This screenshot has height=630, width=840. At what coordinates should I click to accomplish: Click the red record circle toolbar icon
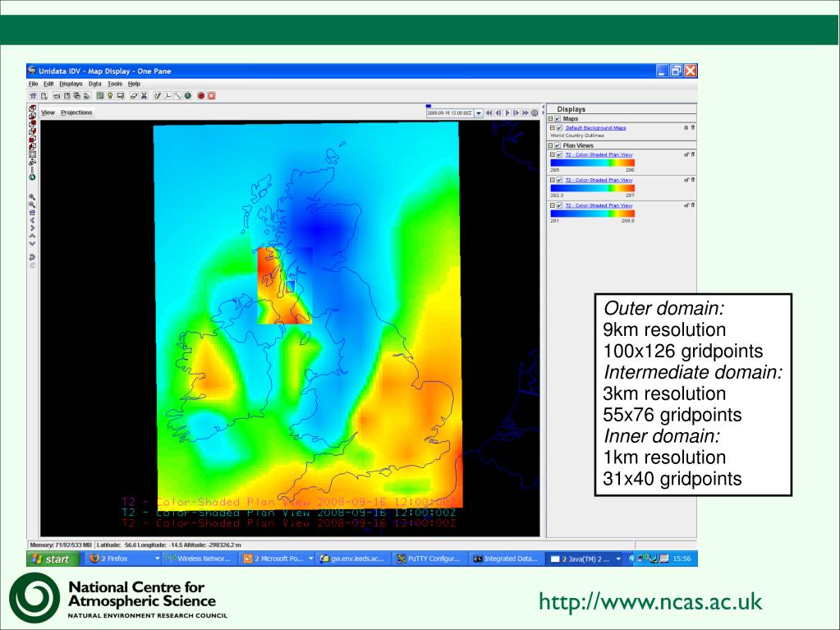201,96
